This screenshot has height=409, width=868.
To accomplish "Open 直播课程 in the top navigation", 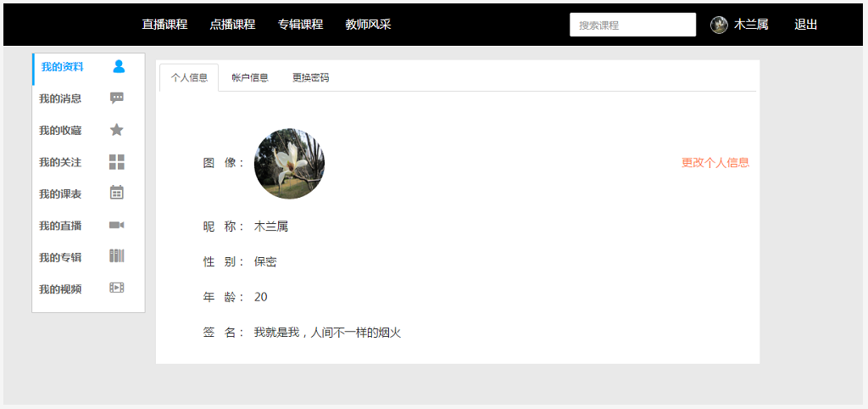I will 164,25.
